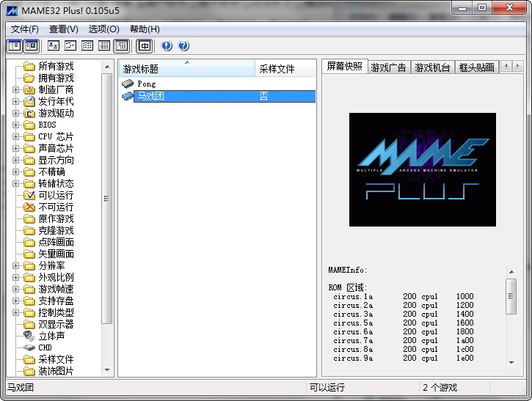Viewport: 532px width, 401px height.
Task: Select 克隆游戏 in the folder tree
Action: (56, 230)
